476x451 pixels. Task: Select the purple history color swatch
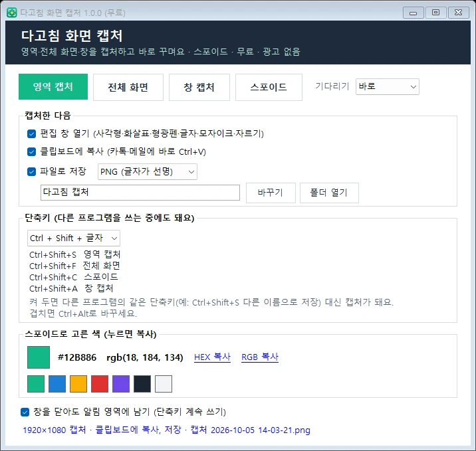pos(121,384)
